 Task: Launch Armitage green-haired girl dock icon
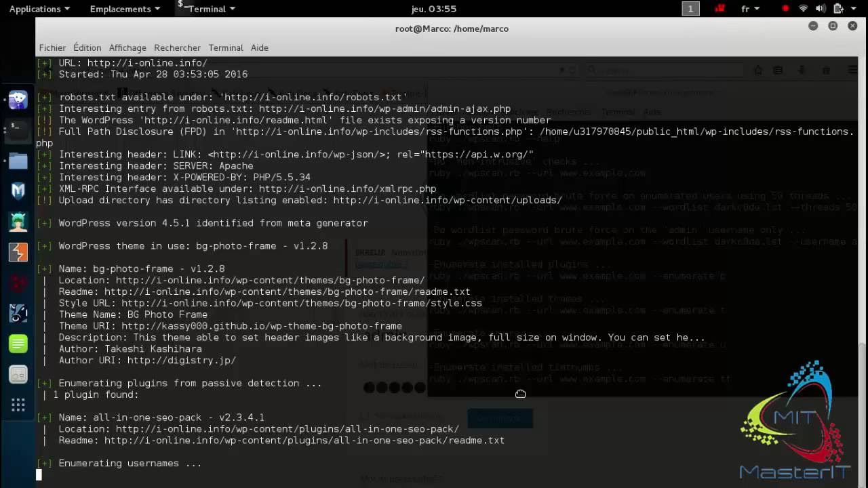coord(18,222)
